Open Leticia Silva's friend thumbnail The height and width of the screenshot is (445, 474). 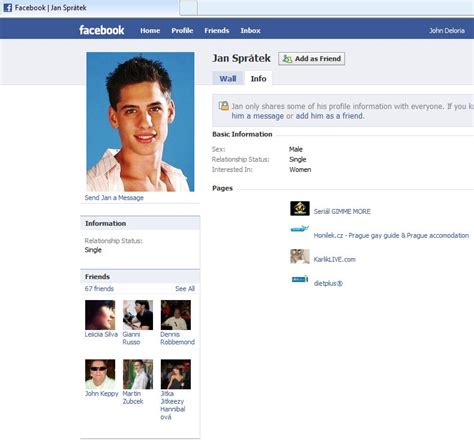click(100, 315)
